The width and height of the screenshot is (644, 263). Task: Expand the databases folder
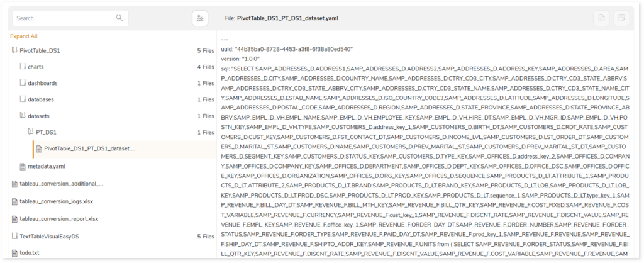point(23,99)
